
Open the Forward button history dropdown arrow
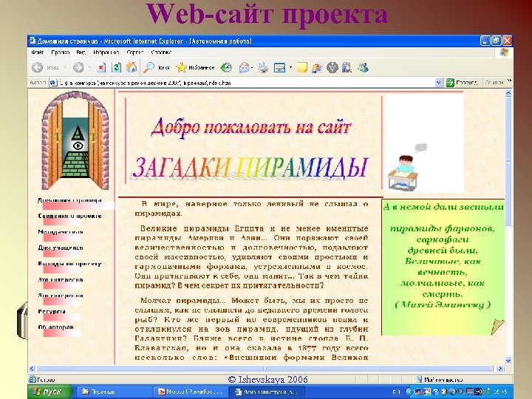coord(89,67)
